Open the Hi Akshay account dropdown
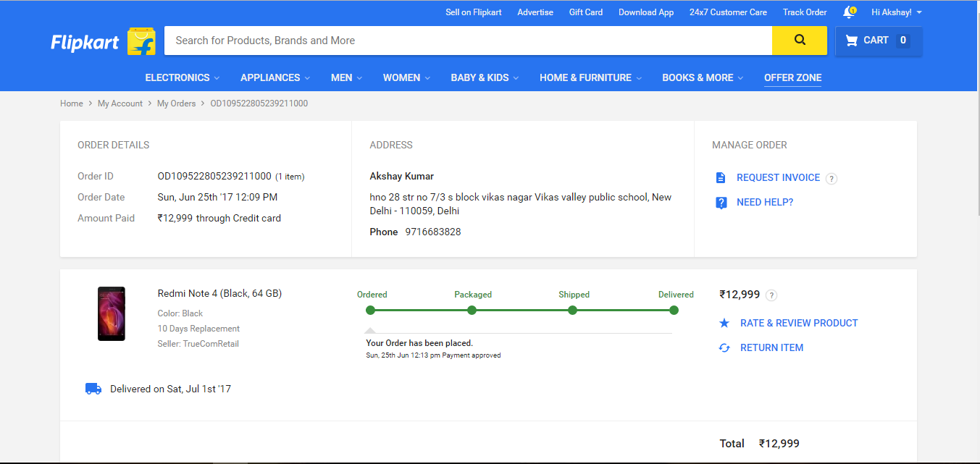 (x=896, y=12)
